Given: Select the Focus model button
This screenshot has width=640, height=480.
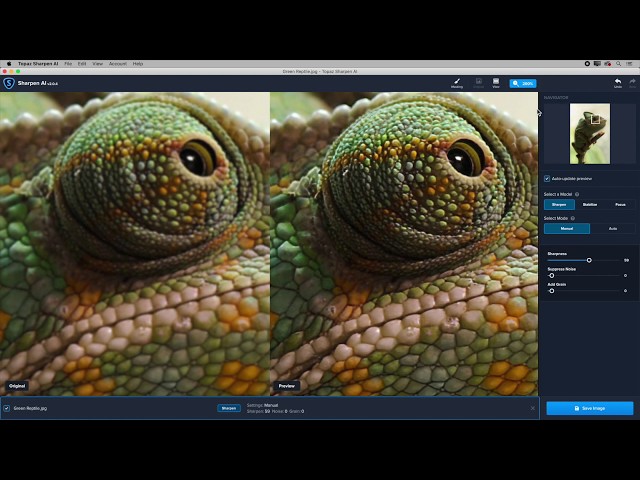Looking at the screenshot, I should tap(620, 204).
